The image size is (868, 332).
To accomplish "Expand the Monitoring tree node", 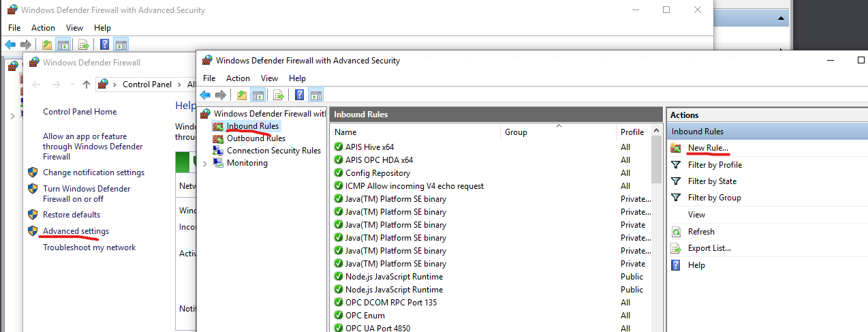I will 206,164.
